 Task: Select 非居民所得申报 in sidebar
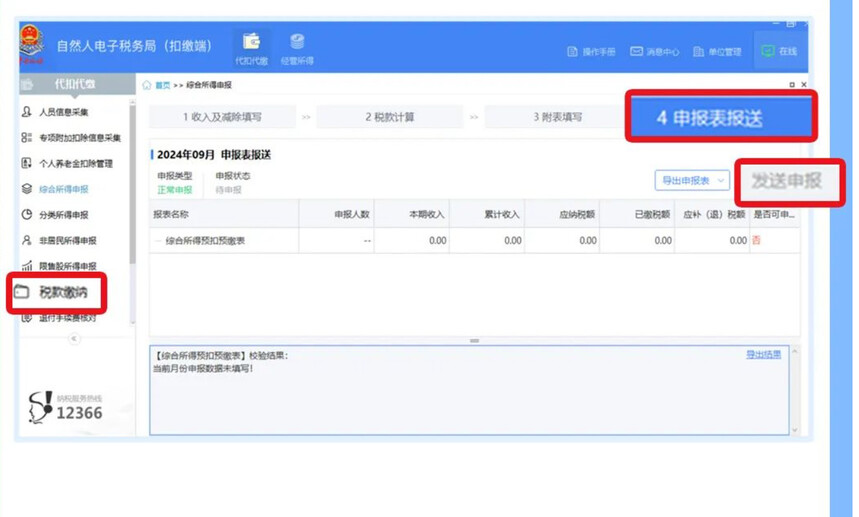pos(59,240)
